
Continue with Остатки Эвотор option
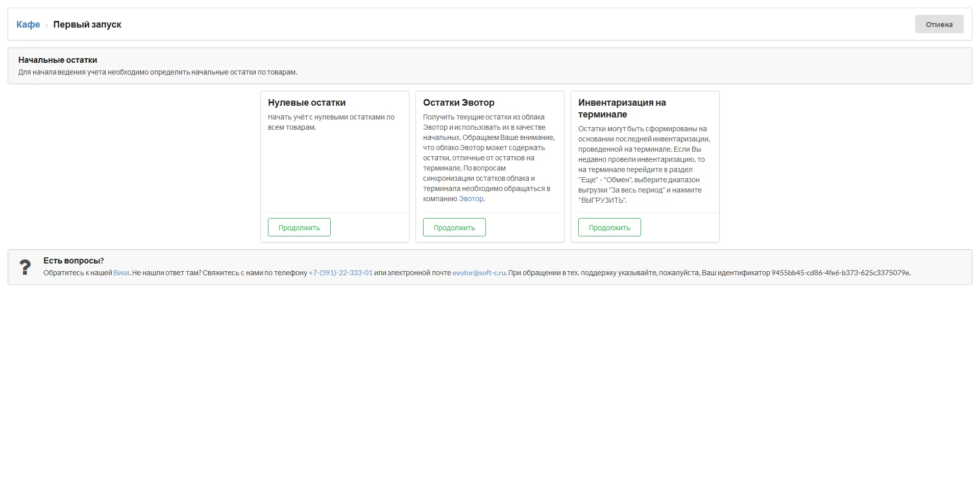point(454,228)
